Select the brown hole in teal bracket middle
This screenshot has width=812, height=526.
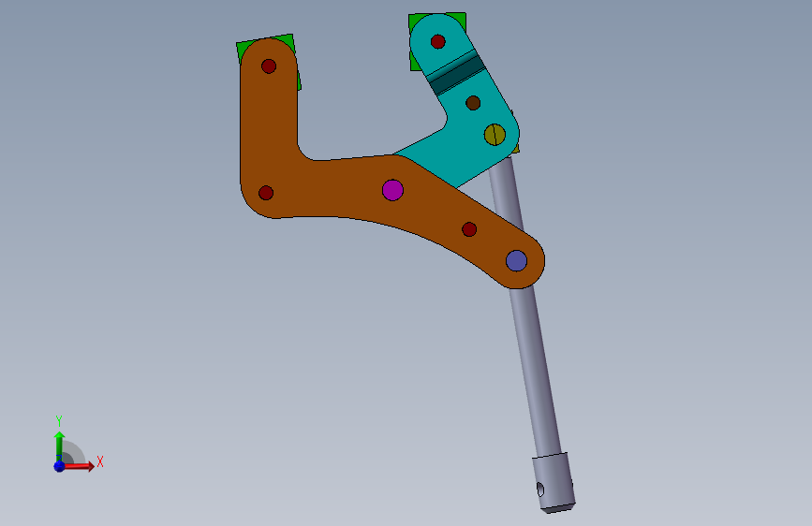pos(473,103)
